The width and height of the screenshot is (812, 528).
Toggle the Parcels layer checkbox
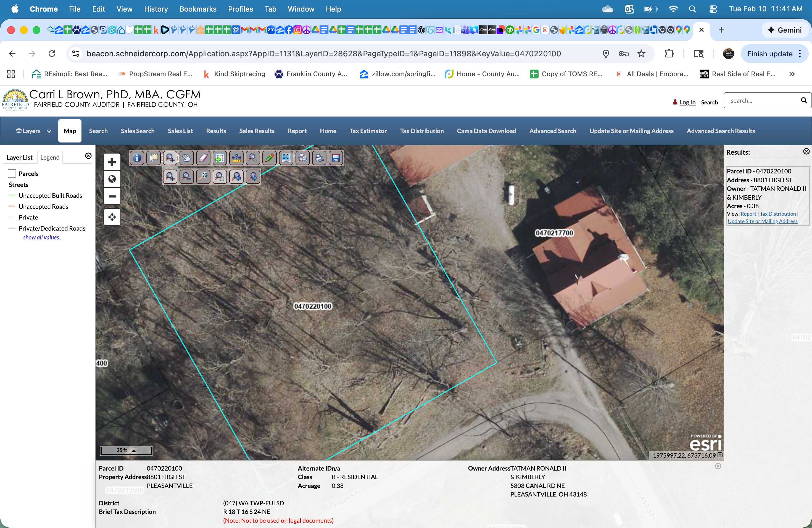pyautogui.click(x=12, y=174)
